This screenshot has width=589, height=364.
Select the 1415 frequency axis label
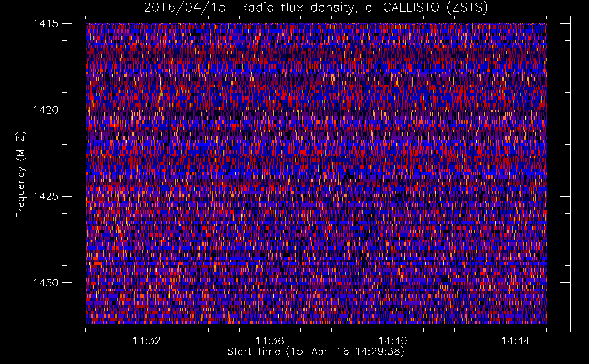[46, 24]
